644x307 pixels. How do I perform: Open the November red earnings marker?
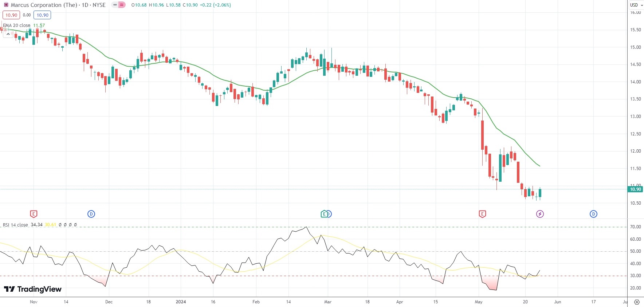pyautogui.click(x=34, y=214)
